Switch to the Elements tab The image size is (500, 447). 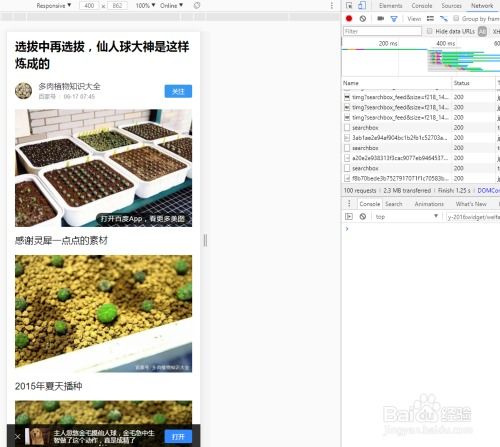click(390, 6)
